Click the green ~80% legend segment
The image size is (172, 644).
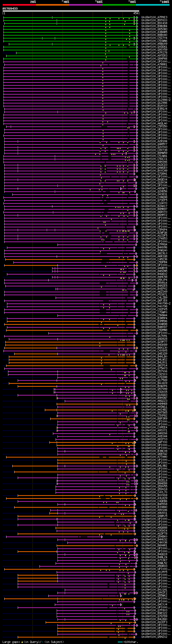pyautogui.click(x=119, y=5)
